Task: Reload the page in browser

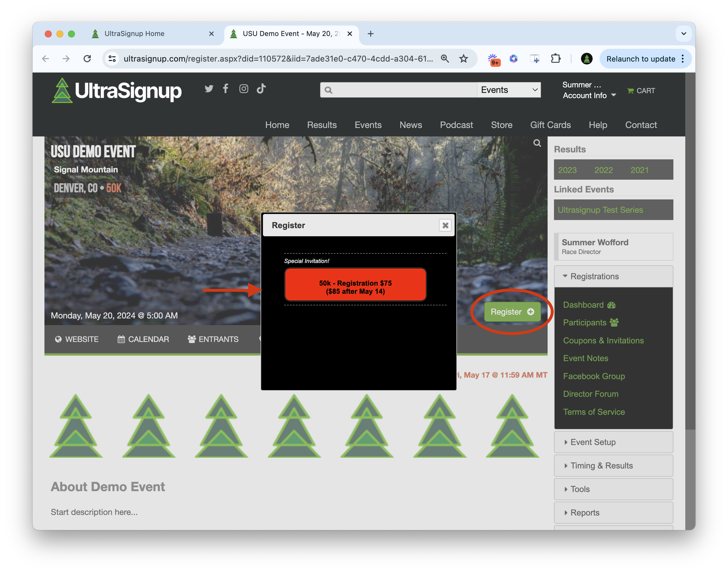Action: (x=87, y=59)
